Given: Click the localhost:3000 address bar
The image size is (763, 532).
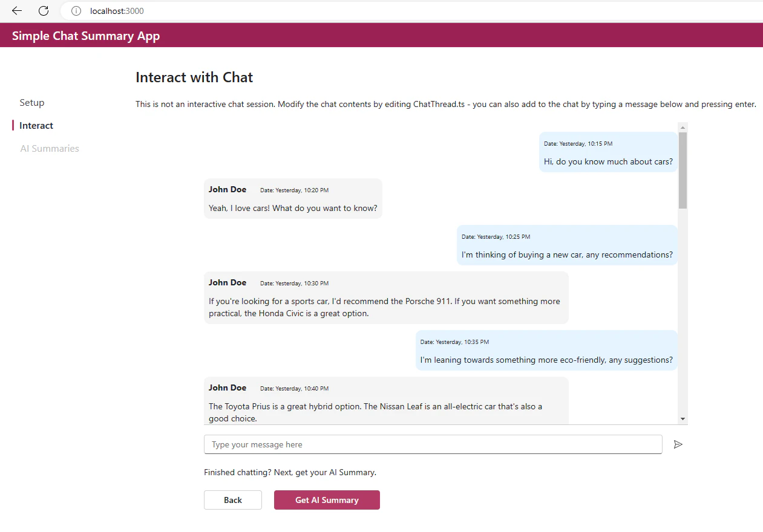Looking at the screenshot, I should [411, 11].
